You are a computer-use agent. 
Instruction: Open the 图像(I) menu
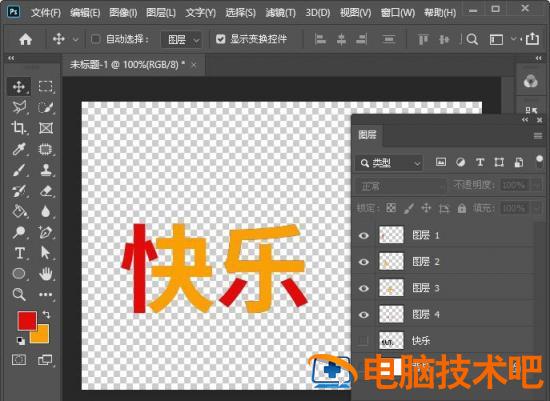[123, 13]
